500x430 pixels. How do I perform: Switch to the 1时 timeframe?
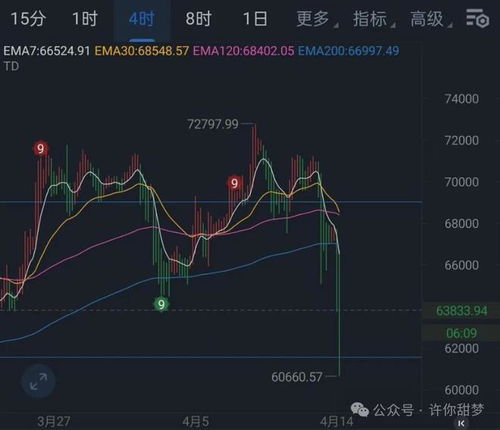[x=85, y=19]
